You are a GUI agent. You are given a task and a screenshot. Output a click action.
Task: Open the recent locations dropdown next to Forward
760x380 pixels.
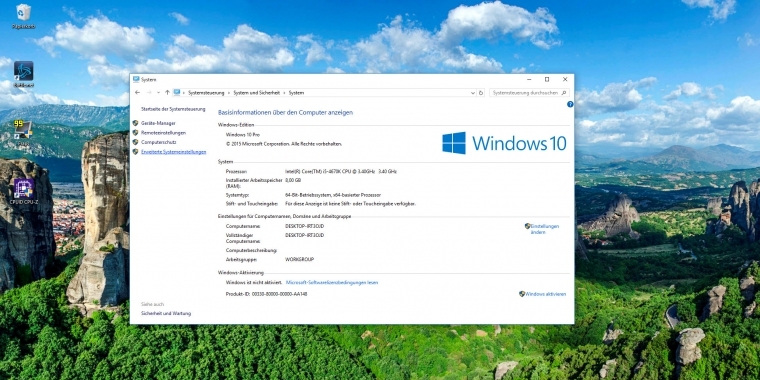coord(158,93)
